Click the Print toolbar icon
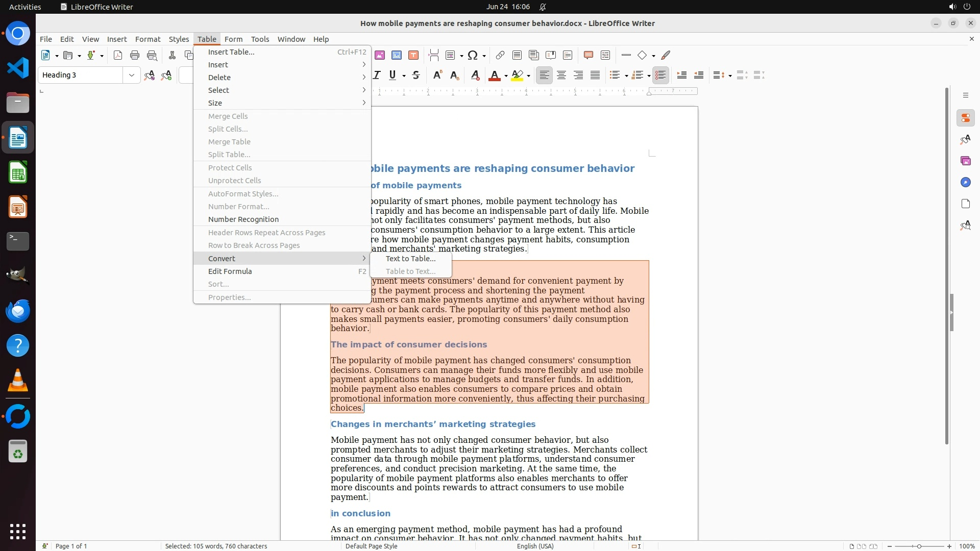980x551 pixels. (x=135, y=55)
